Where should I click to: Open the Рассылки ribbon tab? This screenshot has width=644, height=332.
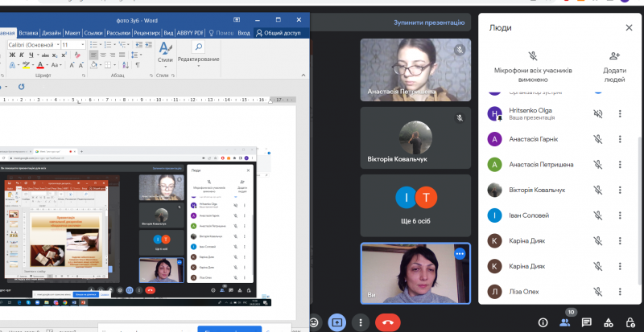click(118, 33)
